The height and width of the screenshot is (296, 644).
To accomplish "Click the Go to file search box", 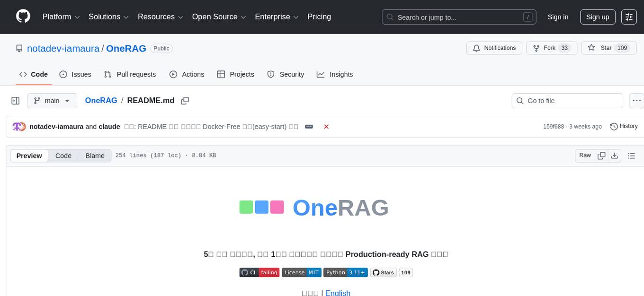I will point(567,100).
